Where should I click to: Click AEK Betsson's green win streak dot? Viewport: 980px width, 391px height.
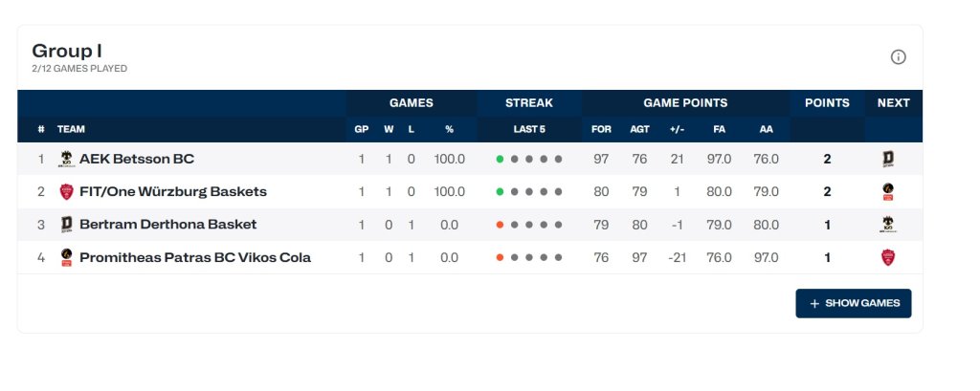[500, 159]
